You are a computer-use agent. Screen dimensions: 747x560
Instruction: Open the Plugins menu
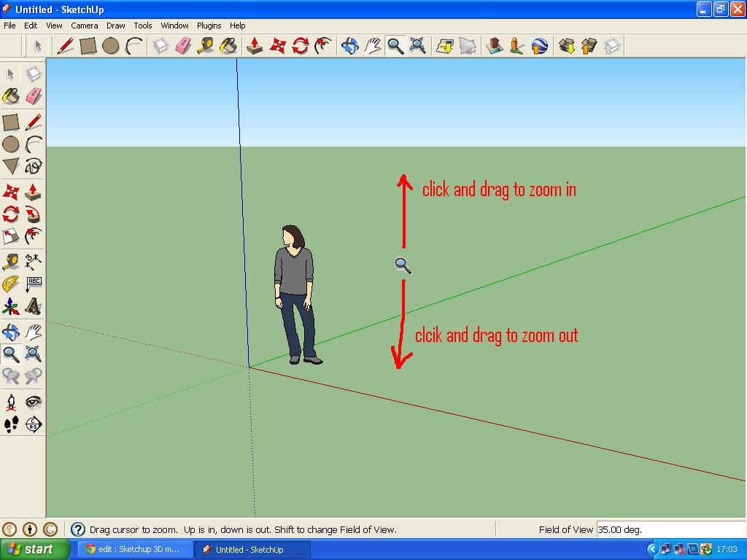click(209, 25)
